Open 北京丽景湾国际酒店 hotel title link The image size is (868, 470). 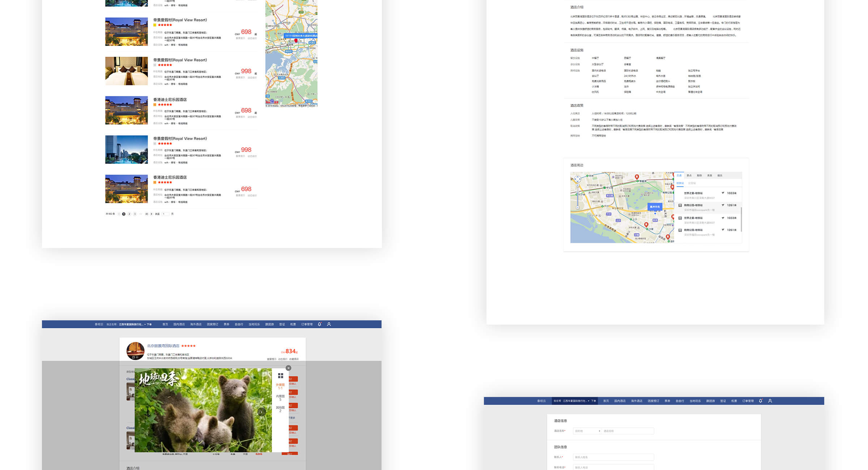point(163,346)
